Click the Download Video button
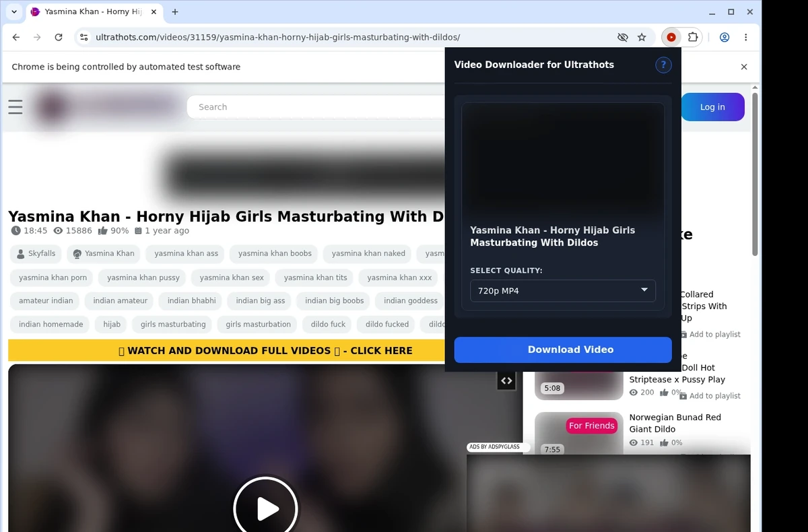 563,350
